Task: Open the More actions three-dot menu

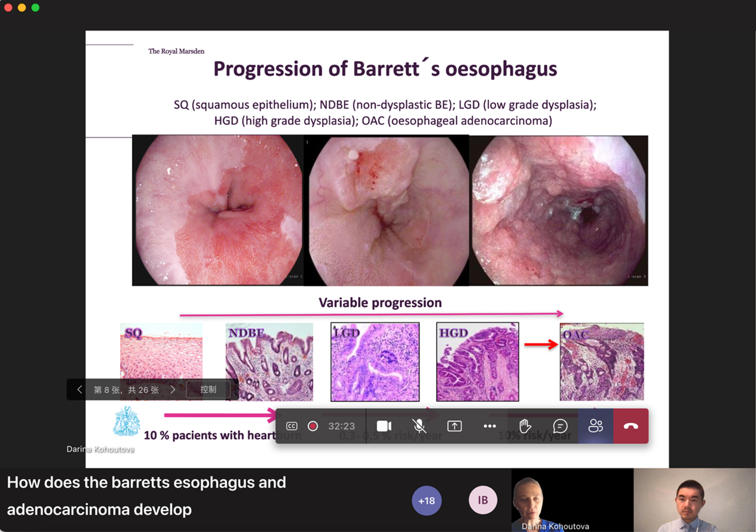Action: [x=490, y=426]
